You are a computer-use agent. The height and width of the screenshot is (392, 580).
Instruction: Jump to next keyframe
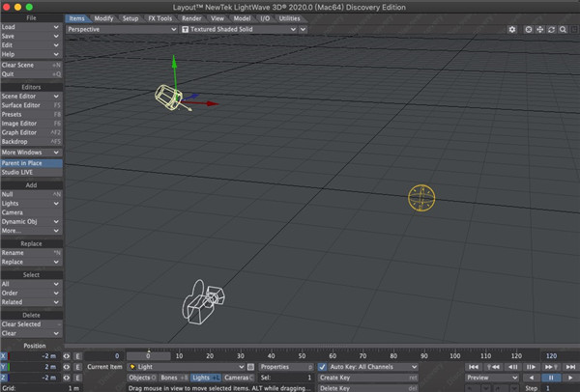pyautogui.click(x=551, y=367)
